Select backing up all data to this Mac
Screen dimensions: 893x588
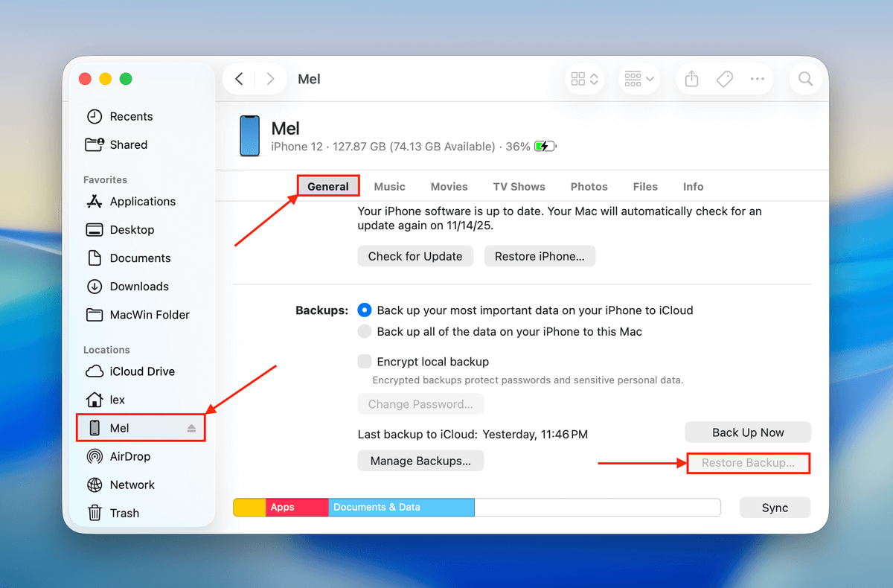(x=364, y=331)
